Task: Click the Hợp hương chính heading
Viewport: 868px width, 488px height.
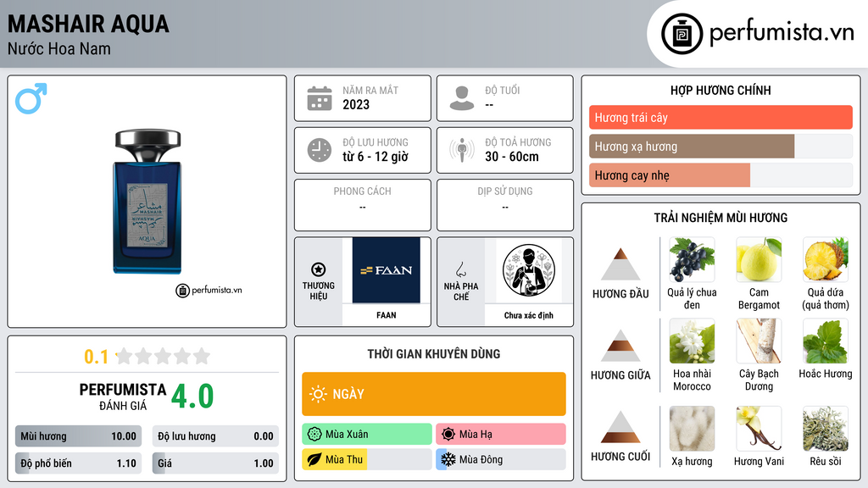Action: click(721, 90)
